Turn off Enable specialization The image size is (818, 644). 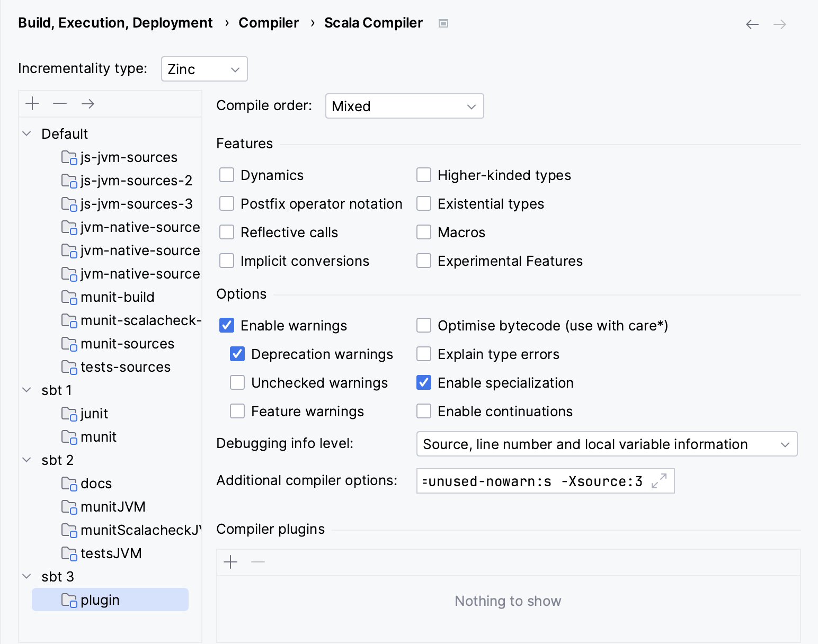[x=423, y=382]
